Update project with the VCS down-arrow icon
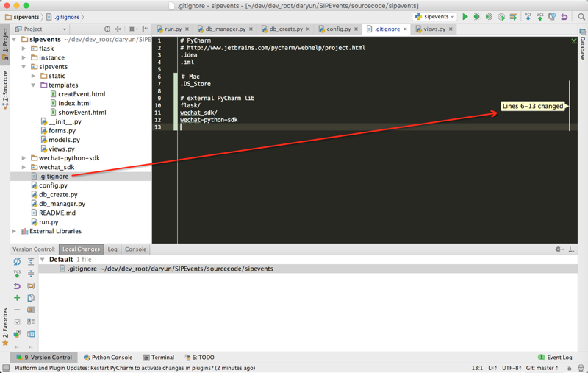 [528, 16]
